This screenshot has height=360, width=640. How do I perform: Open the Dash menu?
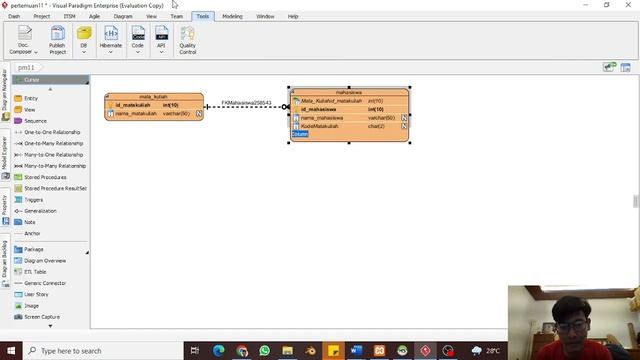coord(14,16)
